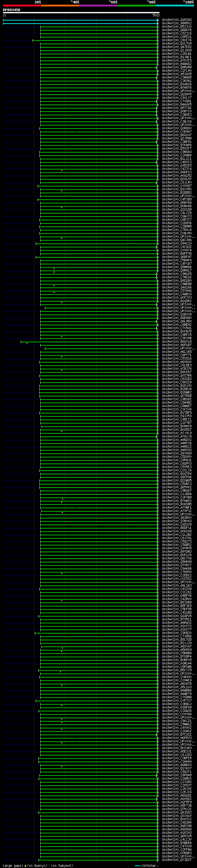Image resolution: width=197 pixels, height=868 pixels.
Task: Open hit UniRef100_A8HMX2
Action: point(176,23)
